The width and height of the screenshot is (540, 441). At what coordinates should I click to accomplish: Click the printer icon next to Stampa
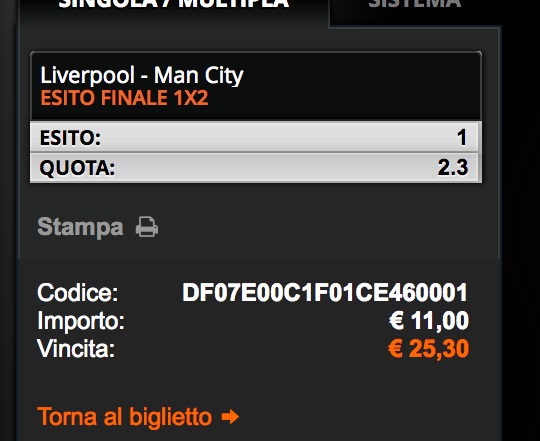[x=147, y=227]
